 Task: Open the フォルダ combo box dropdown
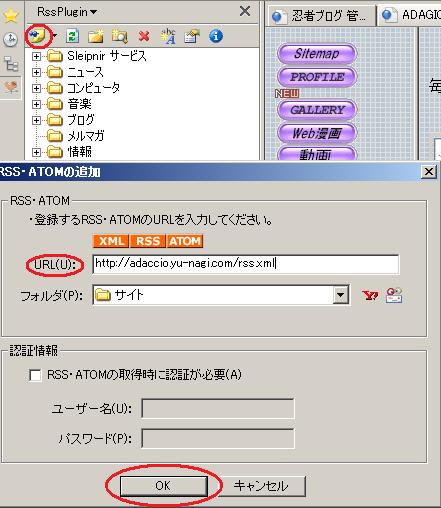coord(341,295)
